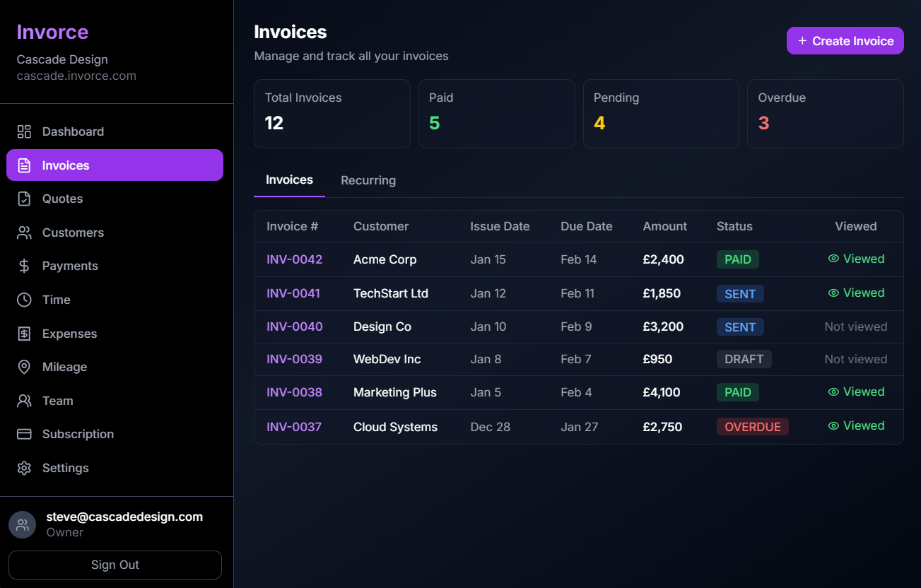Screen dimensions: 921x588
Task: Open the Dashboard from the sidebar
Action: pos(23,131)
